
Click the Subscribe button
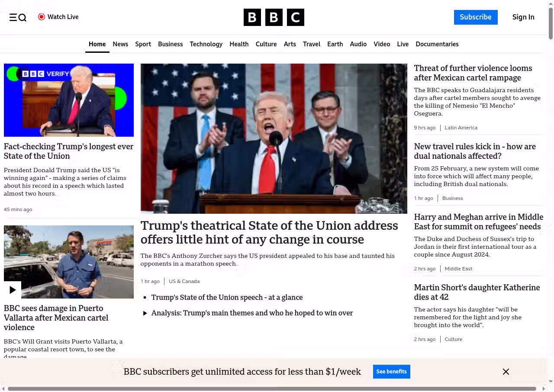(x=475, y=17)
